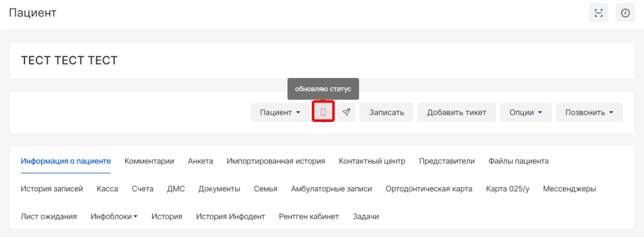Open the clock history icon
The height and width of the screenshot is (237, 644).
pos(625,13)
